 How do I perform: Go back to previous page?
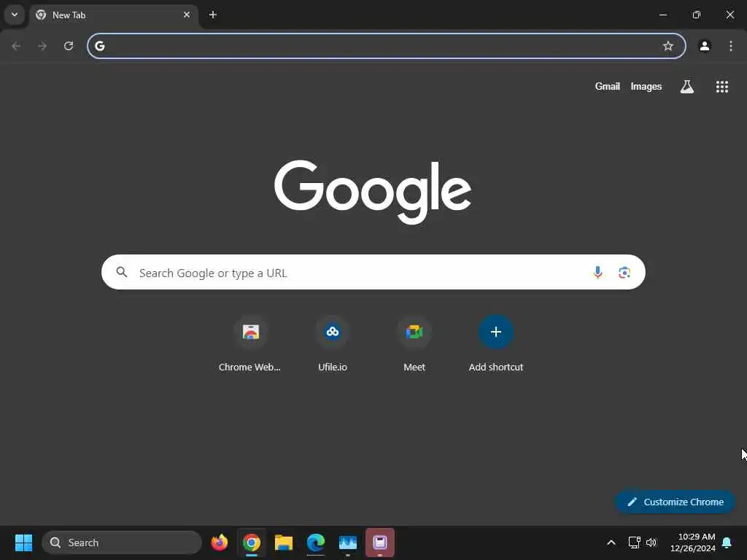point(16,46)
